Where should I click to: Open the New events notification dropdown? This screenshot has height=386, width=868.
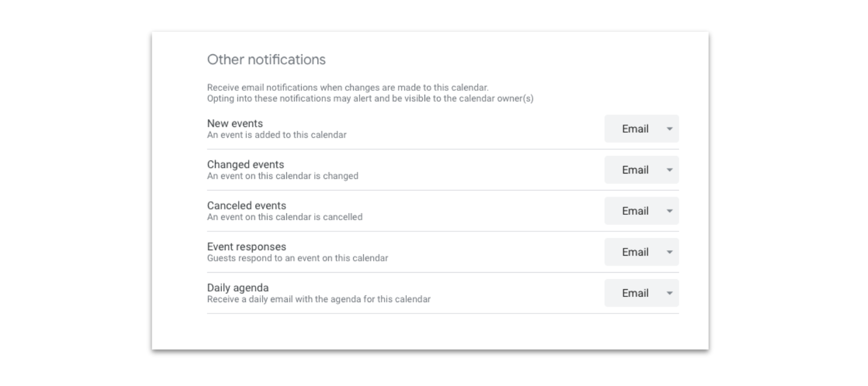pyautogui.click(x=641, y=129)
